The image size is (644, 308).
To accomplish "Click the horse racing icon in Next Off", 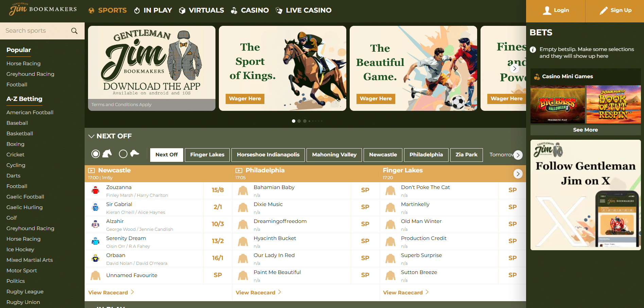I will pos(107,154).
